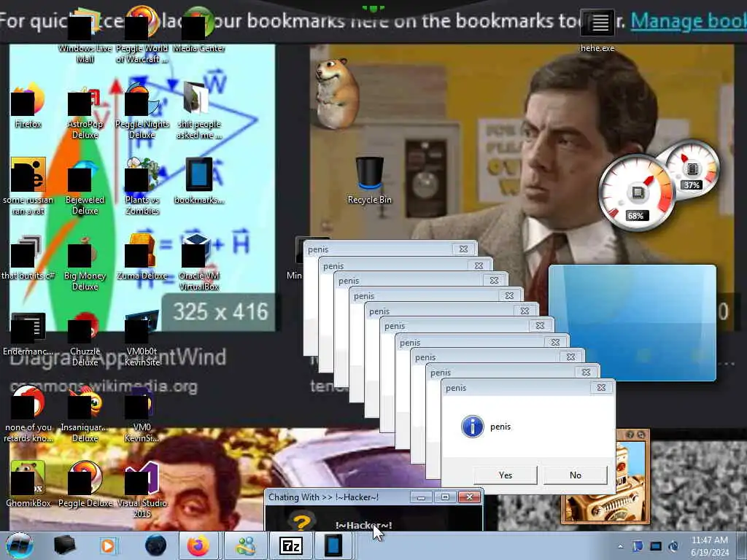The height and width of the screenshot is (560, 747).
Task: Open Insaniquarium Deluxe desktop icon
Action: pyautogui.click(x=85, y=414)
